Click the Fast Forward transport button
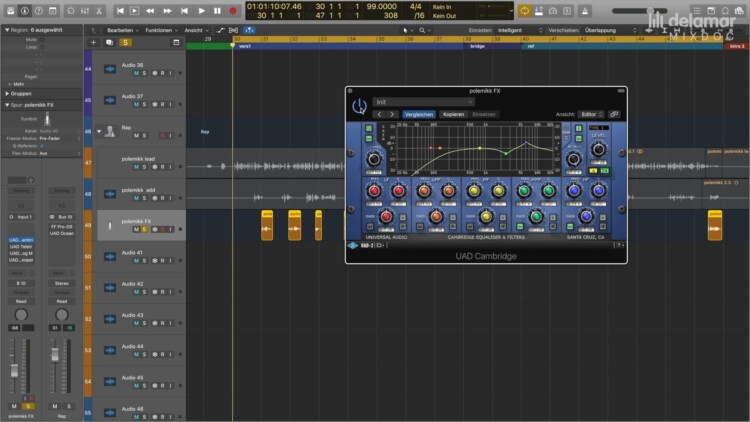The height and width of the screenshot is (422, 750). tap(167, 11)
